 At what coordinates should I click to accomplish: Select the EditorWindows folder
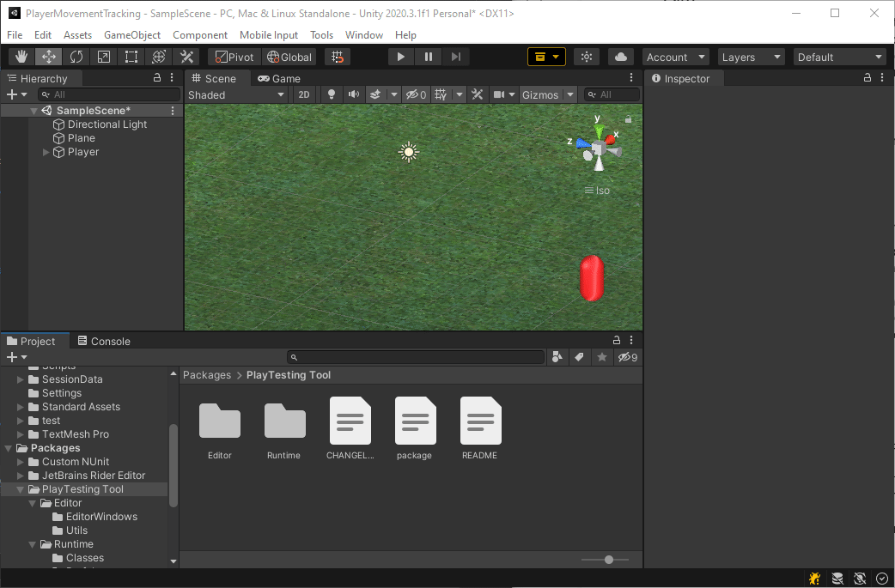point(101,517)
